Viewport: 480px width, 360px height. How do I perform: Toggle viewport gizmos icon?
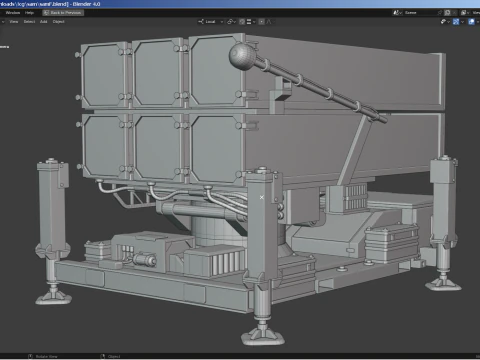tap(456, 22)
